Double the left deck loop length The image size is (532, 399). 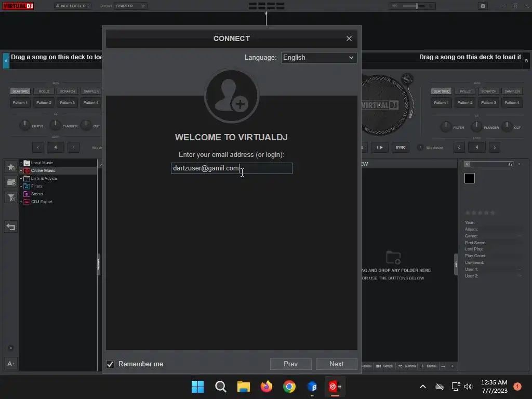[73, 147]
